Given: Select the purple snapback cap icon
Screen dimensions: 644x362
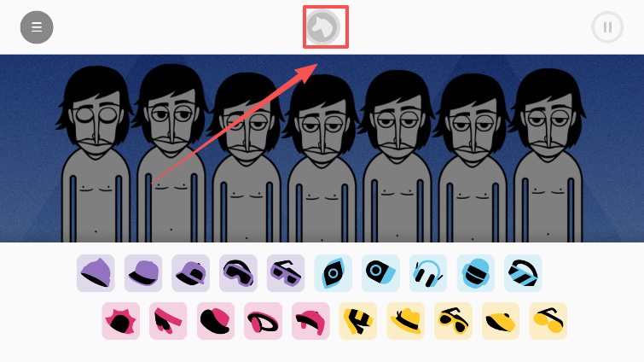Looking at the screenshot, I should tap(190, 273).
